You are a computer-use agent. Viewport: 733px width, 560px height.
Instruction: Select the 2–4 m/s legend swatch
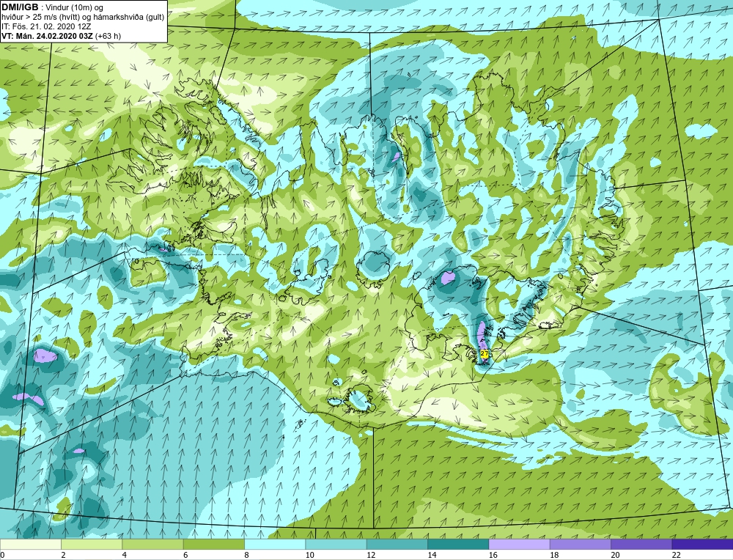(x=92, y=544)
